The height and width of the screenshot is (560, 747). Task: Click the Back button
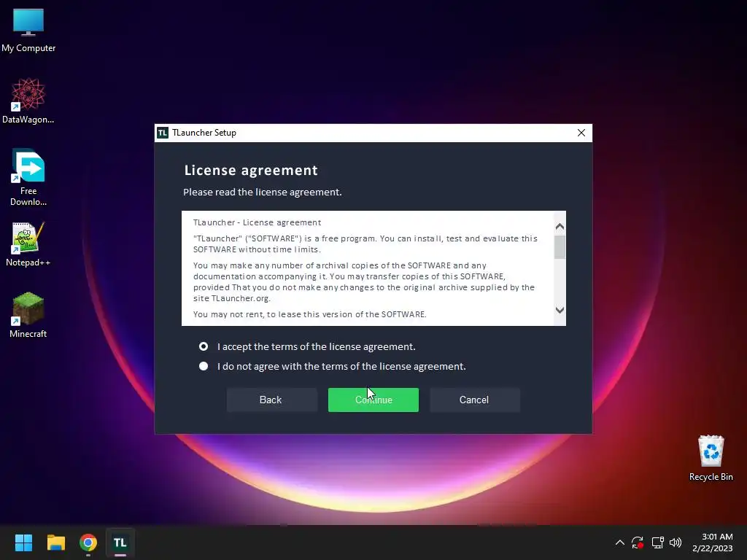[271, 400]
